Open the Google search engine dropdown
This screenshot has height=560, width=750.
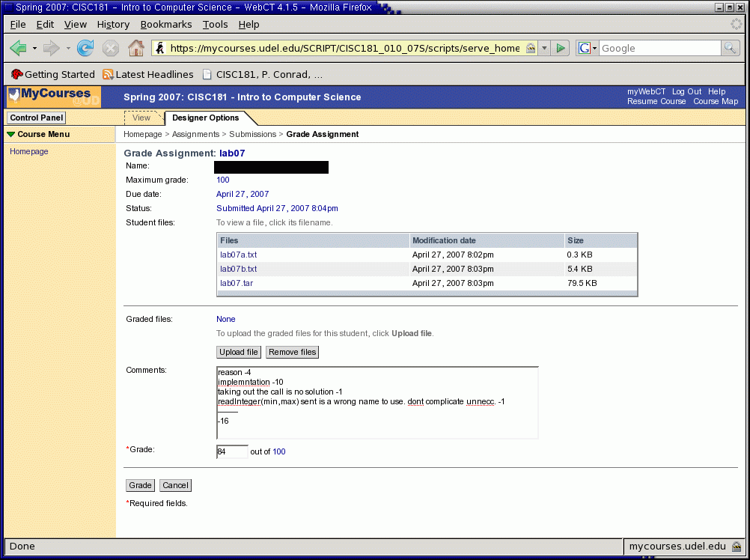pos(588,48)
